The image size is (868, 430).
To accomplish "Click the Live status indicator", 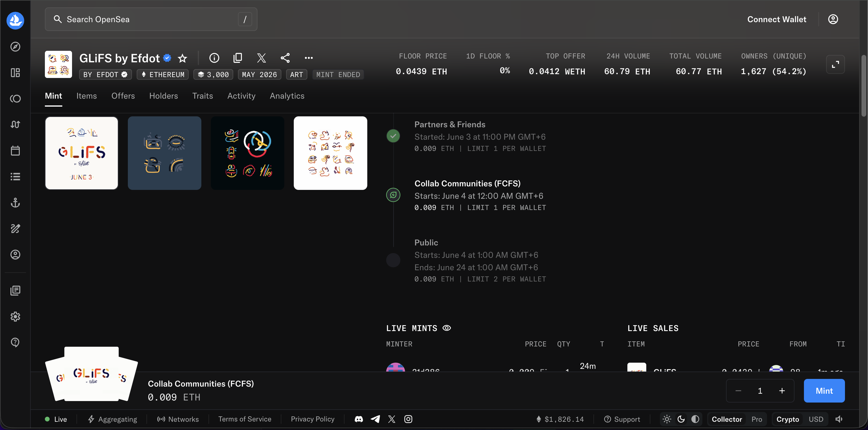I will pos(56,419).
